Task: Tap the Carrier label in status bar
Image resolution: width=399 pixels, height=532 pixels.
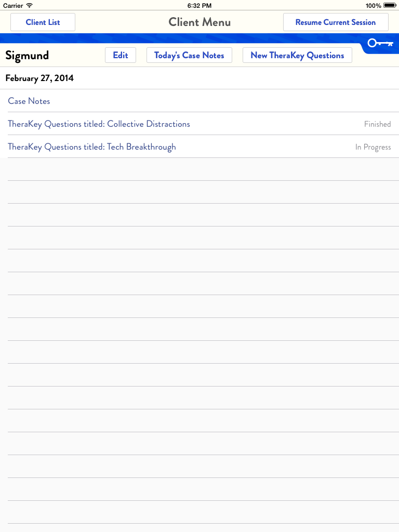Action: [x=13, y=5]
